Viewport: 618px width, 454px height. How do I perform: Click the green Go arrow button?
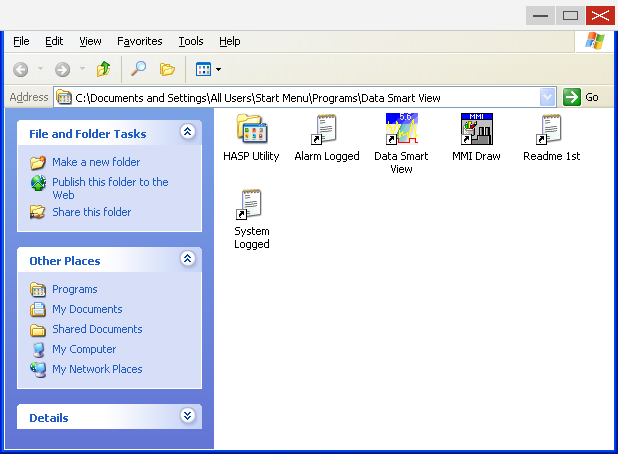(571, 97)
